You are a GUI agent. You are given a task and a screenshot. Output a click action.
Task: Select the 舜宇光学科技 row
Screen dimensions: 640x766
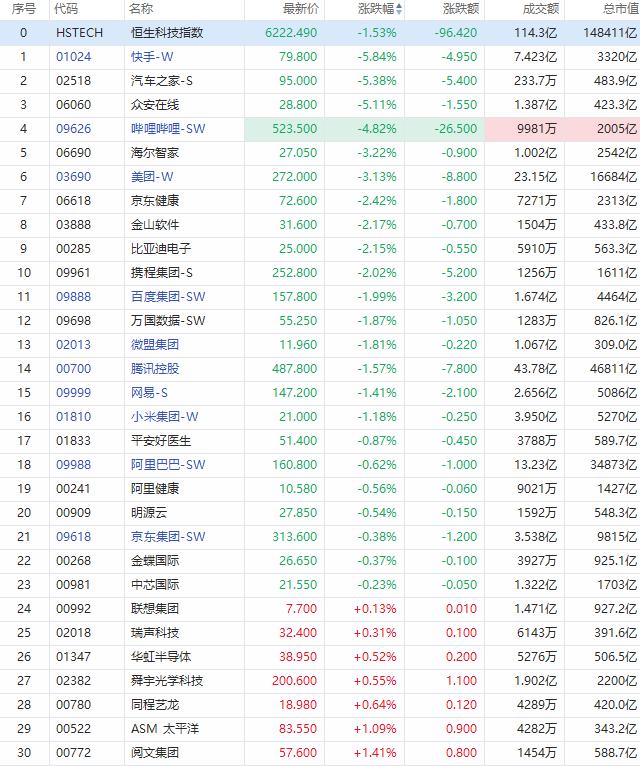[320, 680]
